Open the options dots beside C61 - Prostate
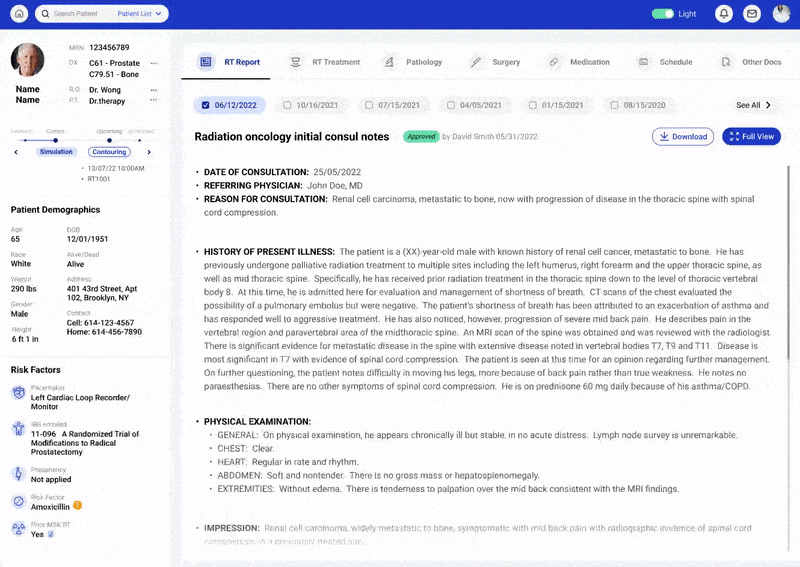This screenshot has height=567, width=800. pyautogui.click(x=154, y=63)
